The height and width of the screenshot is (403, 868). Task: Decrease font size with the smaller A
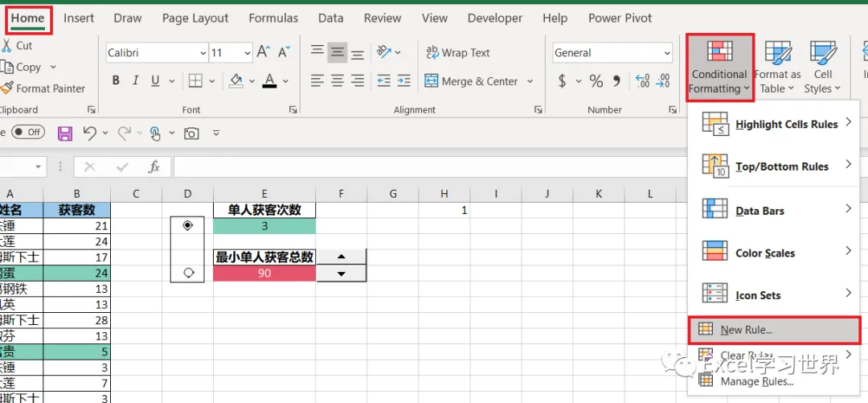[284, 52]
